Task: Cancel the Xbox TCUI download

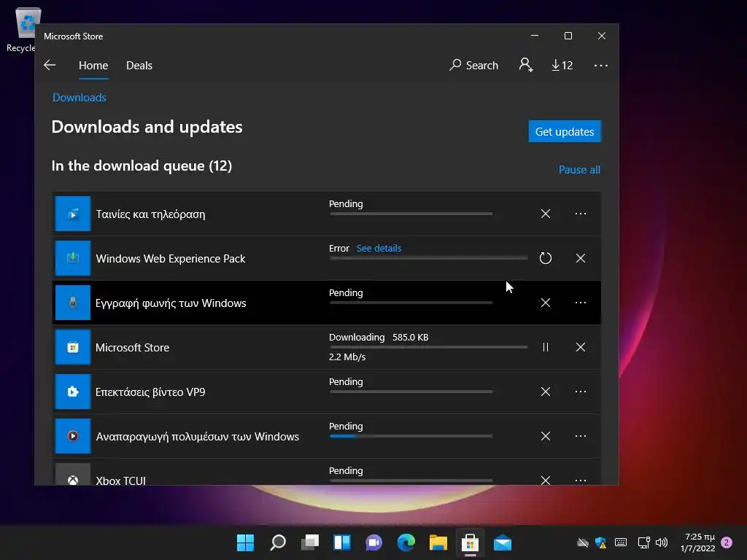Action: point(546,480)
